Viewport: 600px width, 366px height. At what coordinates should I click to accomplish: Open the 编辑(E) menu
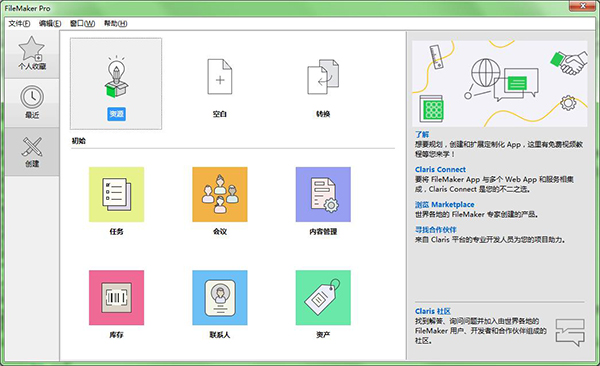click(50, 23)
